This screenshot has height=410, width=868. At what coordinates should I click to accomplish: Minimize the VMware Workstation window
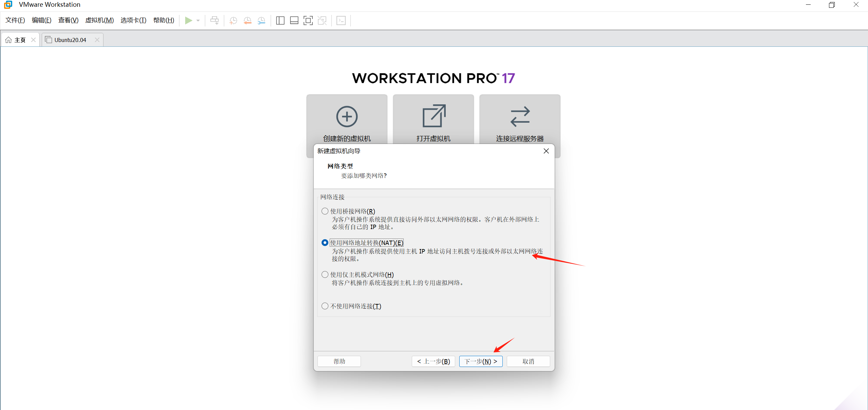point(808,5)
